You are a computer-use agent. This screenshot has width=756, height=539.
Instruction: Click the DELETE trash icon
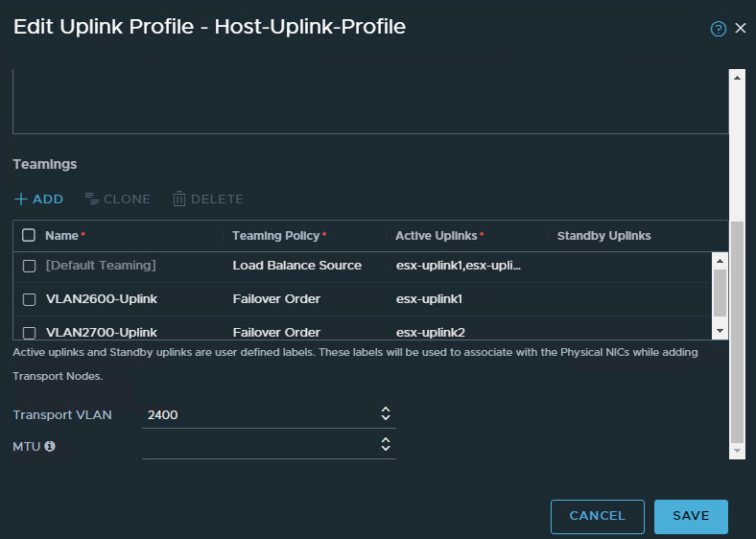tap(179, 199)
